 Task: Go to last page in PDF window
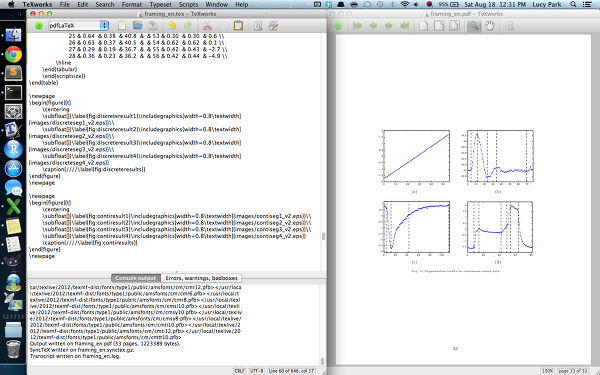point(404,26)
